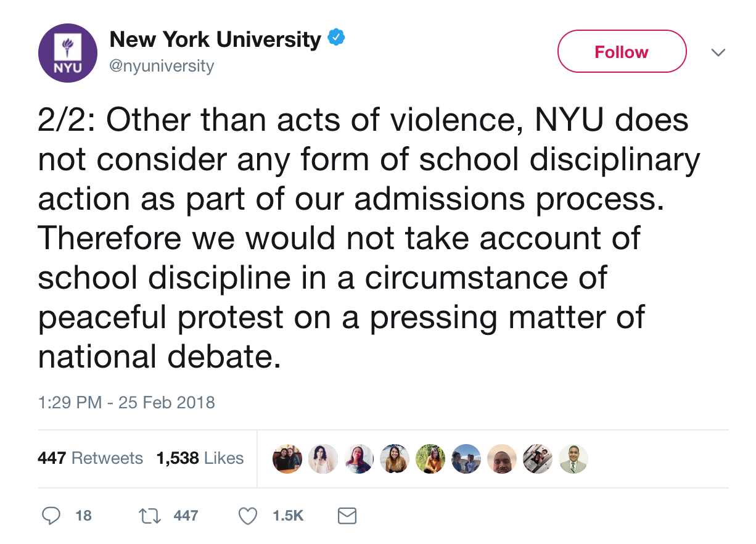
Task: Click the blue verified badge
Action: click(335, 39)
